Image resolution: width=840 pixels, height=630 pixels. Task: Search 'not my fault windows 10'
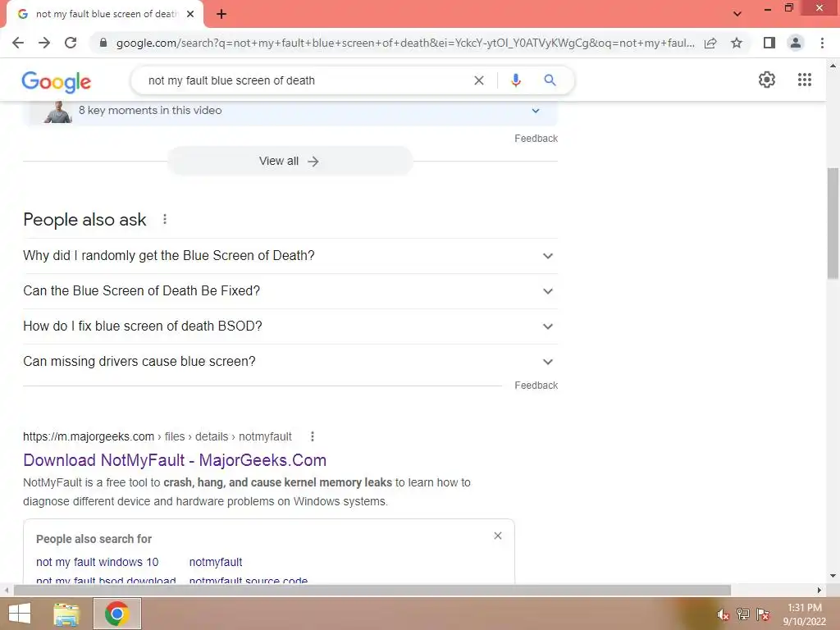point(98,562)
